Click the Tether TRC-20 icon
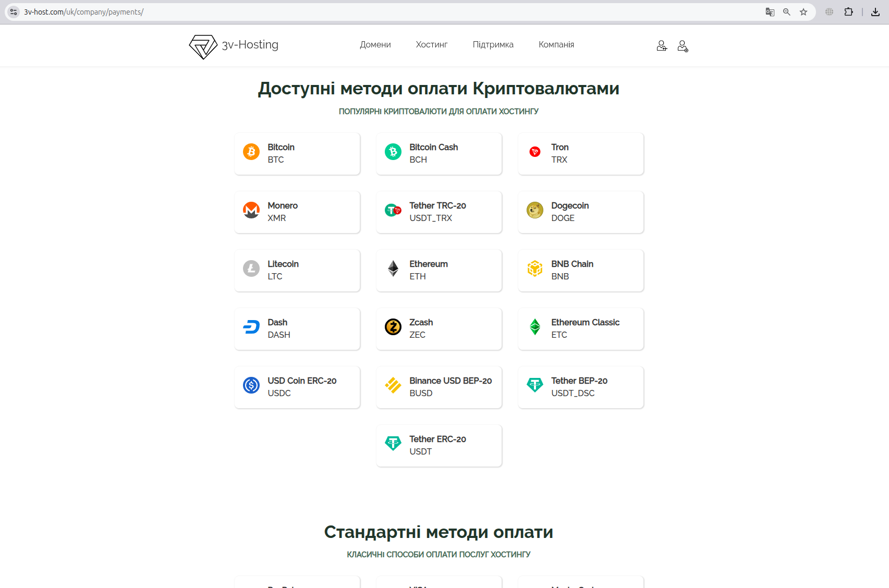 pyautogui.click(x=393, y=210)
